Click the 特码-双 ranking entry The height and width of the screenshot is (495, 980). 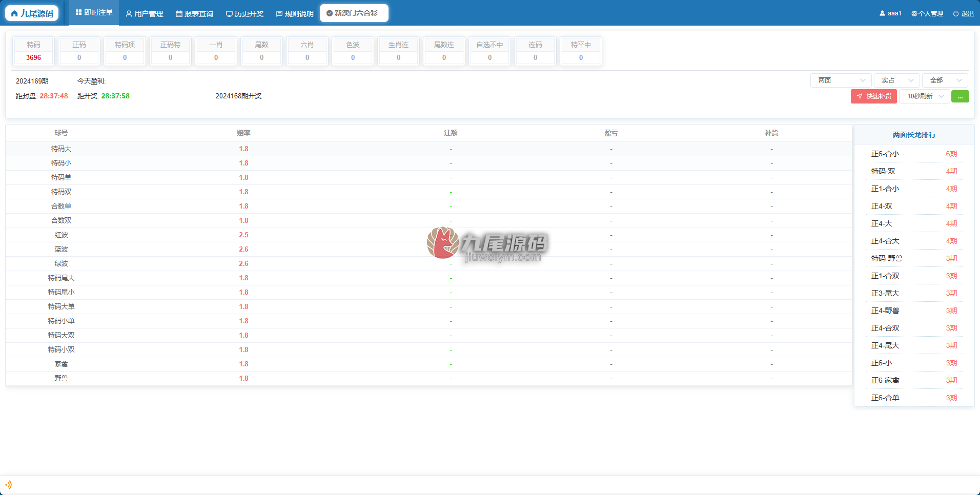tap(914, 171)
